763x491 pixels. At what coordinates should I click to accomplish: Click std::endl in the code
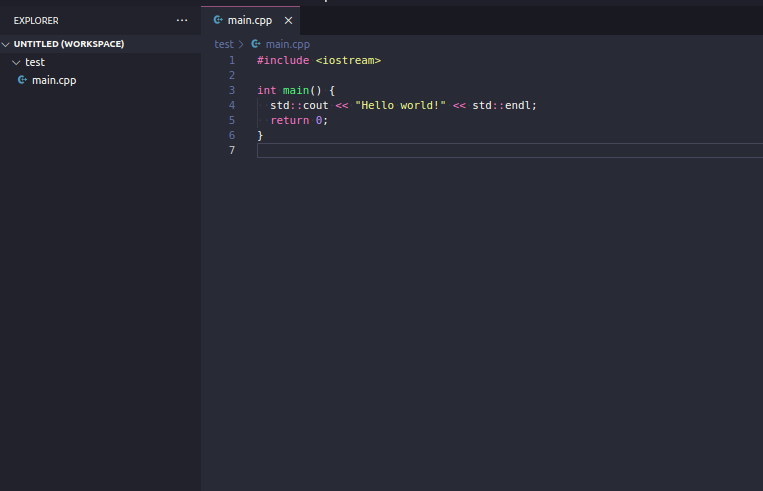coord(501,106)
